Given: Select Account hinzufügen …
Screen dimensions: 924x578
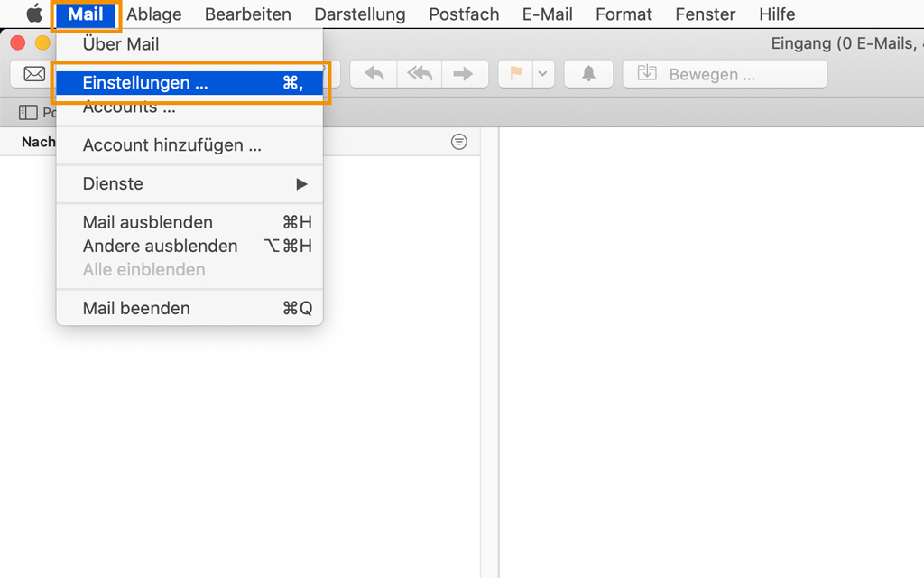Looking at the screenshot, I should [x=189, y=145].
